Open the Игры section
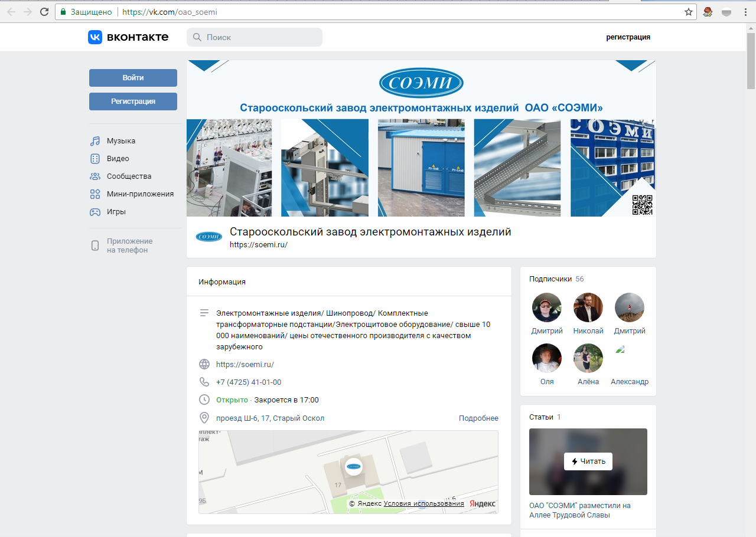 pyautogui.click(x=116, y=212)
